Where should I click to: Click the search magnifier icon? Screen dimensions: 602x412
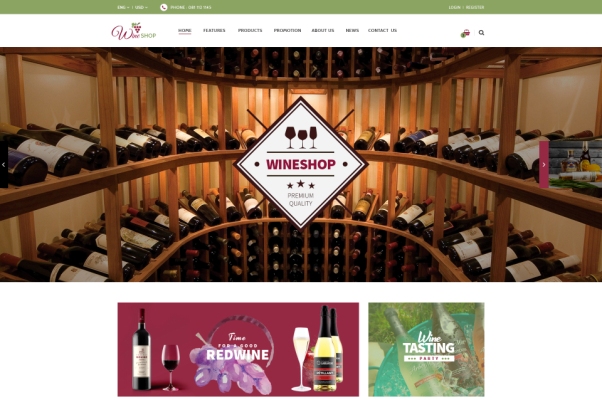point(481,33)
